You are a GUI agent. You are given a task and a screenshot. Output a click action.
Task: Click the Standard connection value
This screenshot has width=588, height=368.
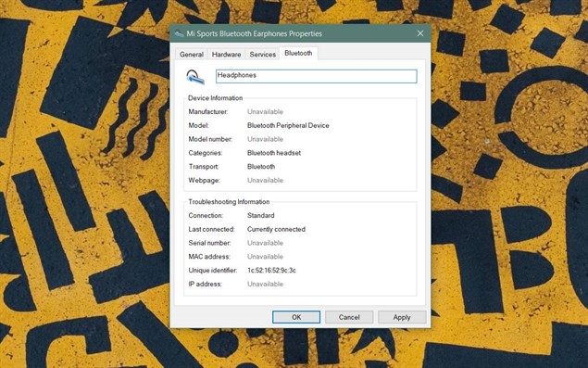(x=260, y=215)
